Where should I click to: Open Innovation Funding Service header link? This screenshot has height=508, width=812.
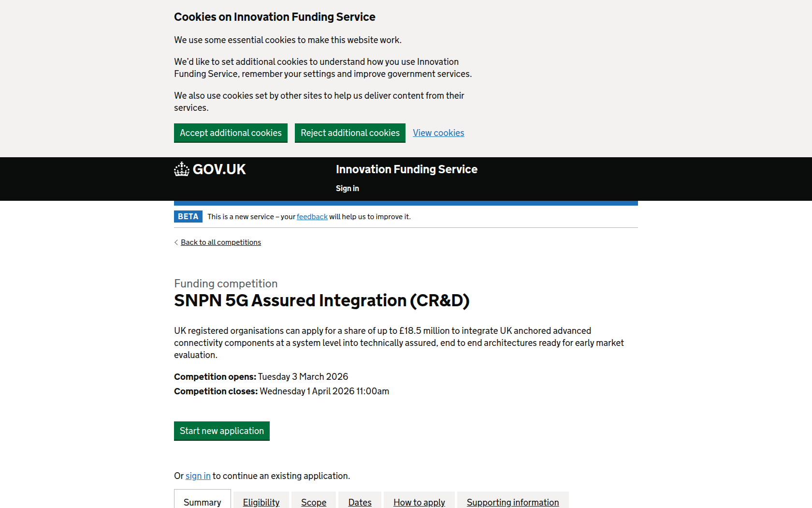point(406,169)
